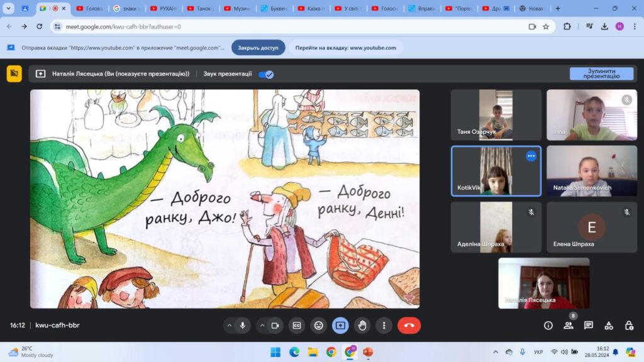Open the activities panel
The height and width of the screenshot is (362, 644).
pos(609,326)
